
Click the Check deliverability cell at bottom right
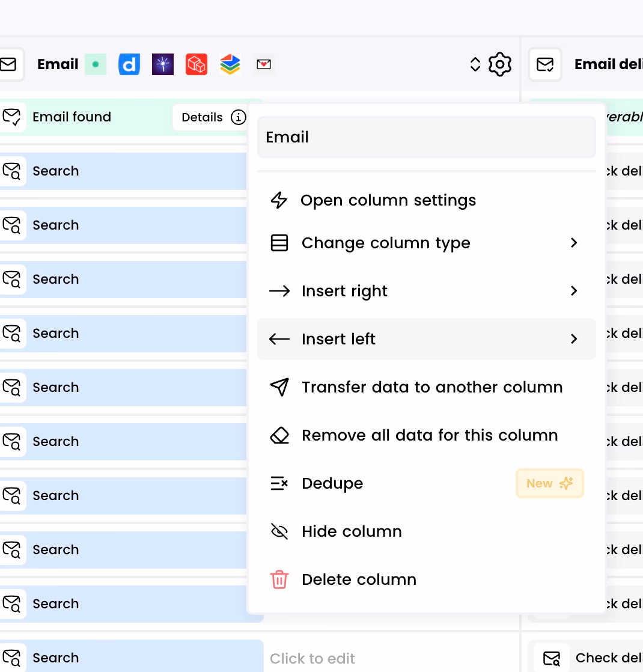coord(585,657)
